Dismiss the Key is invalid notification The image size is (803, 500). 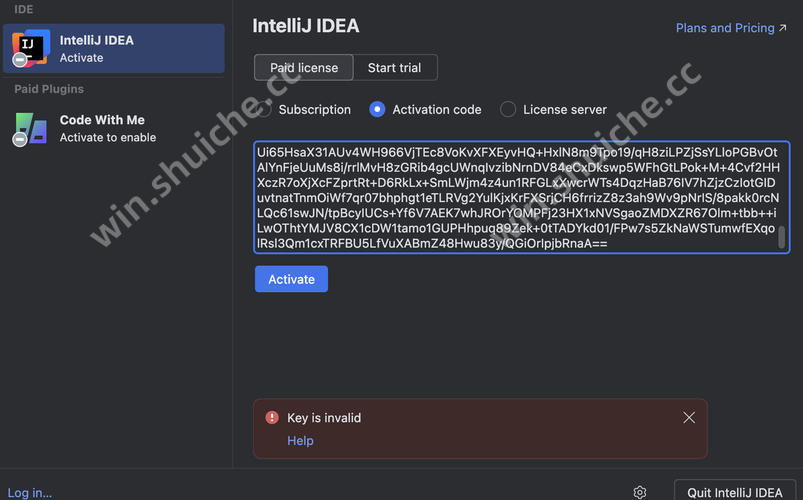coord(689,418)
